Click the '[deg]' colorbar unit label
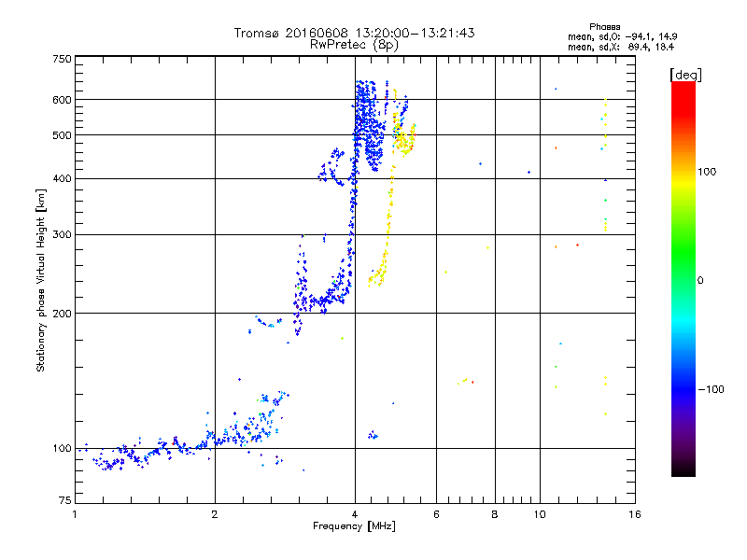 [x=685, y=75]
